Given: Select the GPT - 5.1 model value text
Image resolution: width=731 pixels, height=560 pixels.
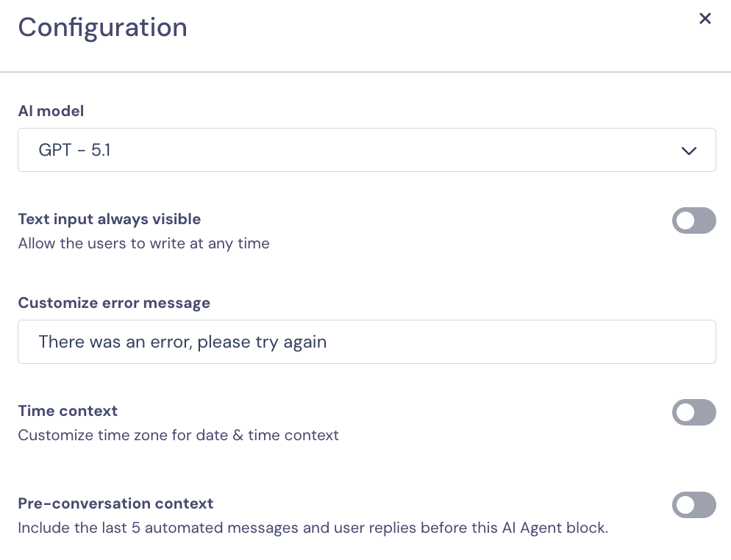Looking at the screenshot, I should (x=74, y=151).
